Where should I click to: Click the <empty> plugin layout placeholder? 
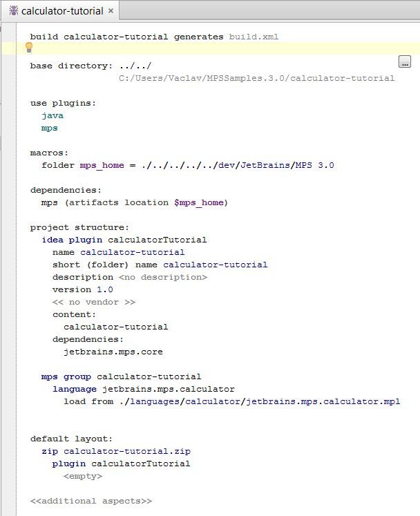click(83, 476)
